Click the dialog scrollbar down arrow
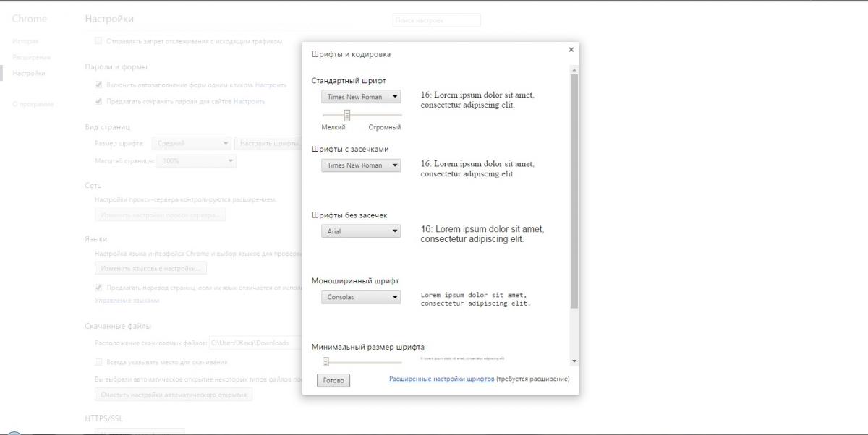868x435 pixels. [x=574, y=361]
